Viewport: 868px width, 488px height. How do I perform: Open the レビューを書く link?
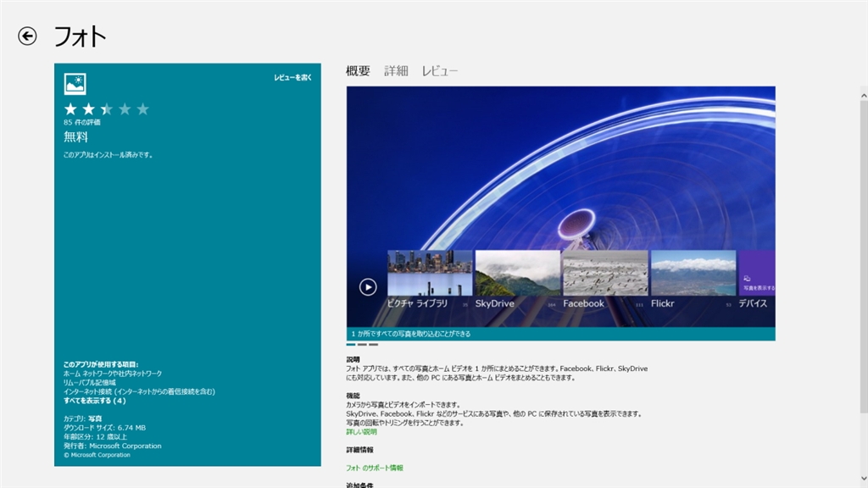[x=292, y=77]
